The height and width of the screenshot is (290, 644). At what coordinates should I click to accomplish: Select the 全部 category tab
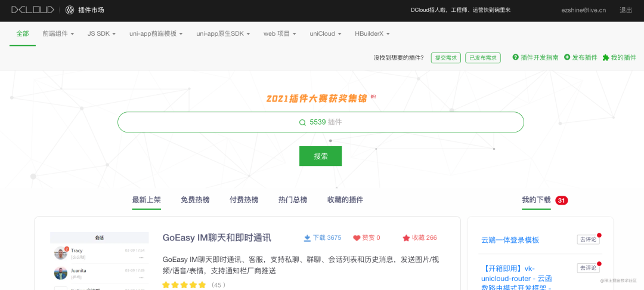coord(23,33)
